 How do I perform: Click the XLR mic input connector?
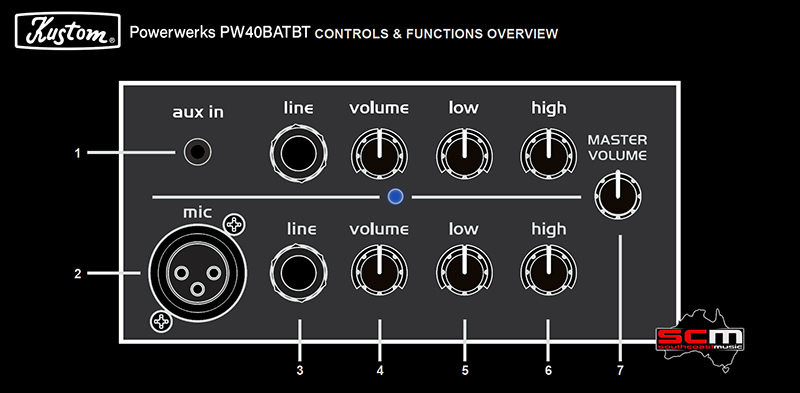click(x=197, y=274)
